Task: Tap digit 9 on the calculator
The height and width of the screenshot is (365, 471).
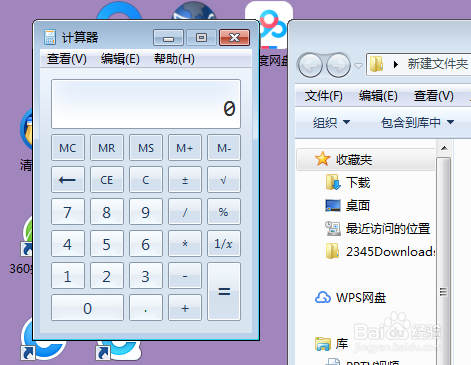Action: (146, 212)
